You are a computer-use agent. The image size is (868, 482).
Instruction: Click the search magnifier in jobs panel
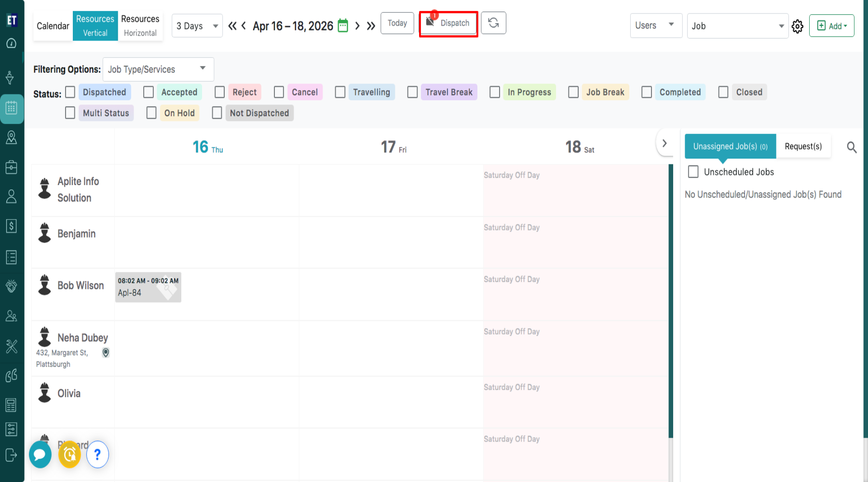coord(852,147)
